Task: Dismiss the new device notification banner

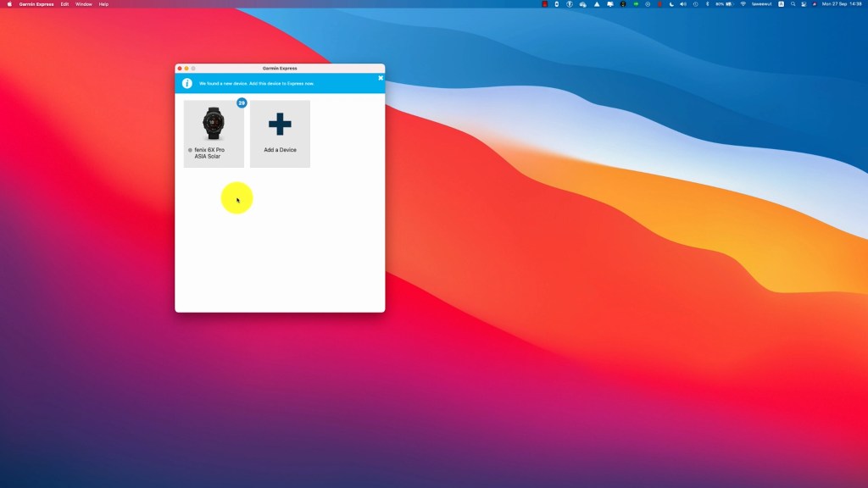Action: pyautogui.click(x=381, y=78)
